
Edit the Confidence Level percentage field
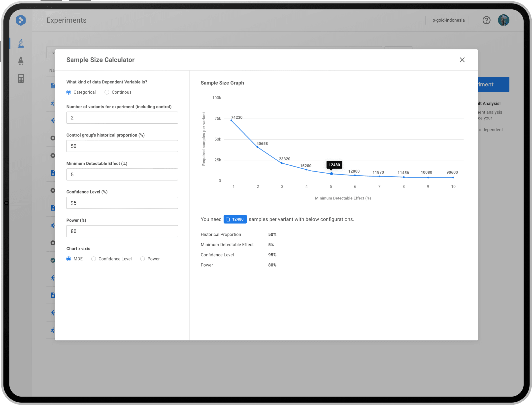click(x=122, y=203)
